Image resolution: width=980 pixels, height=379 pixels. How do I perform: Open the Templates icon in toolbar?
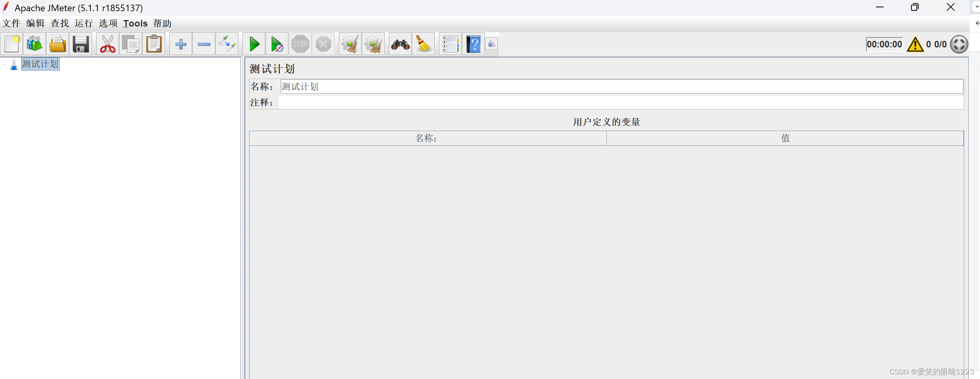(35, 44)
